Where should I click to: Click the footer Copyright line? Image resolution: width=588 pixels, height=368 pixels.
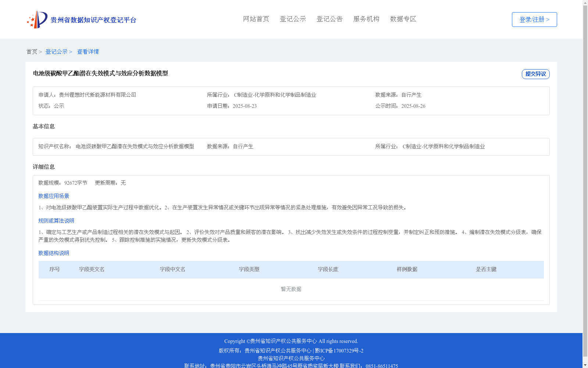click(x=291, y=341)
